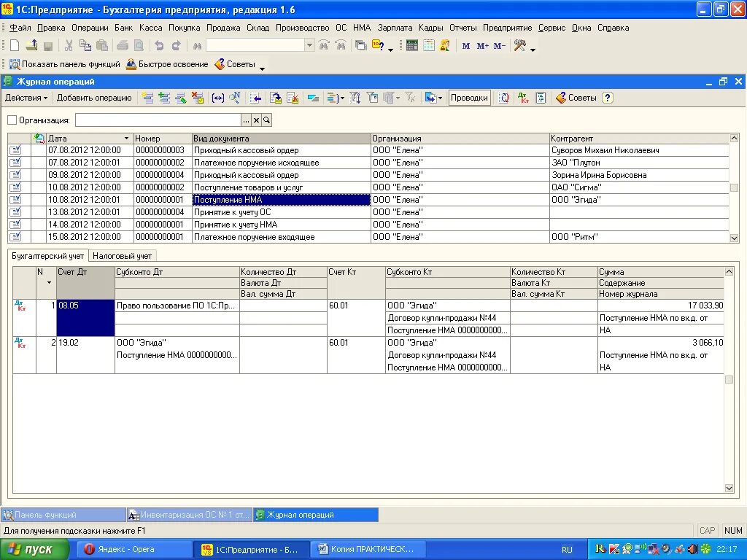Switch to the Налоговый учет tab
Screen dimensions: 747x560
click(122, 256)
